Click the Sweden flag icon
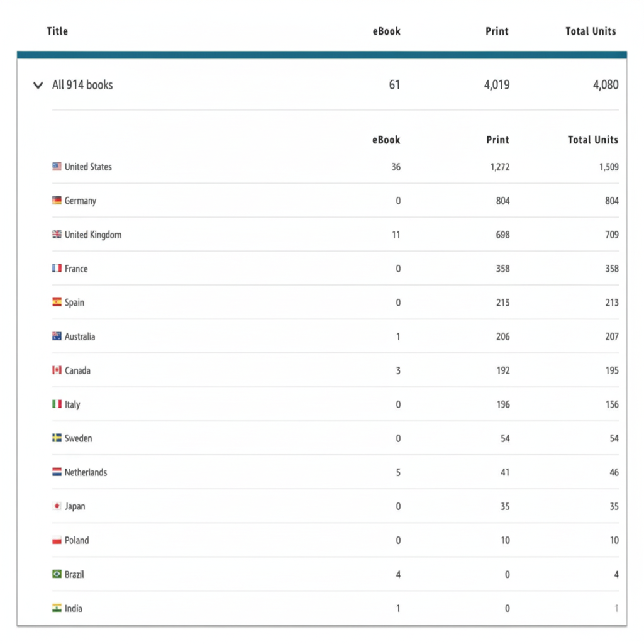This screenshot has width=644, height=644. tap(57, 438)
